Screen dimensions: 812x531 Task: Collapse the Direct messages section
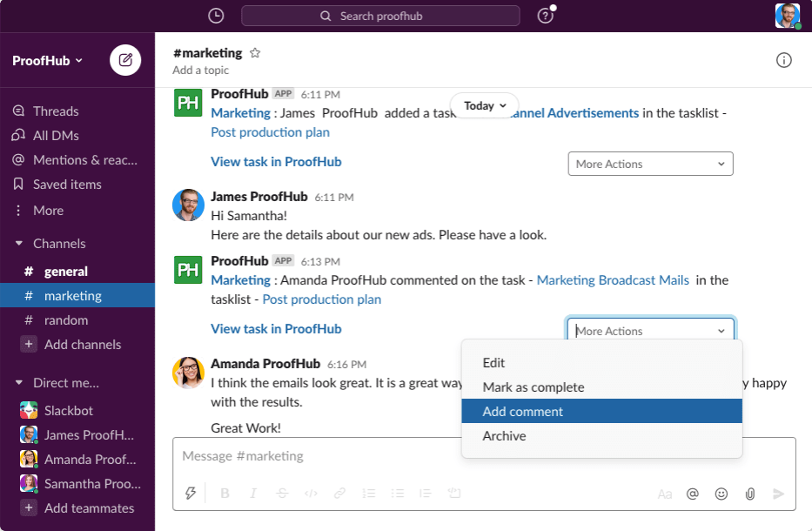tap(19, 382)
